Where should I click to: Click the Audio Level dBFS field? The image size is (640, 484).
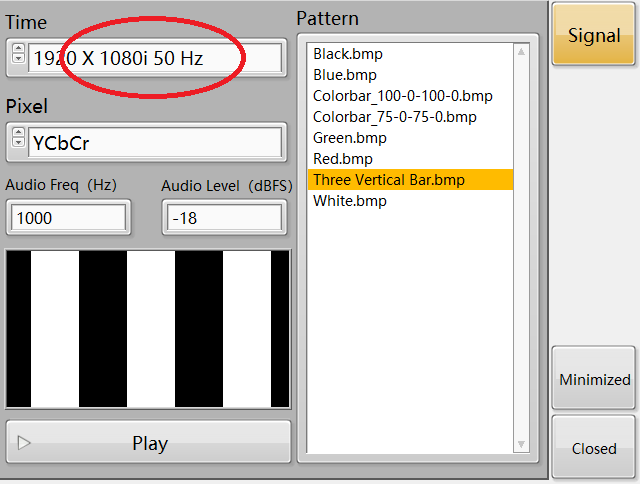(x=223, y=218)
